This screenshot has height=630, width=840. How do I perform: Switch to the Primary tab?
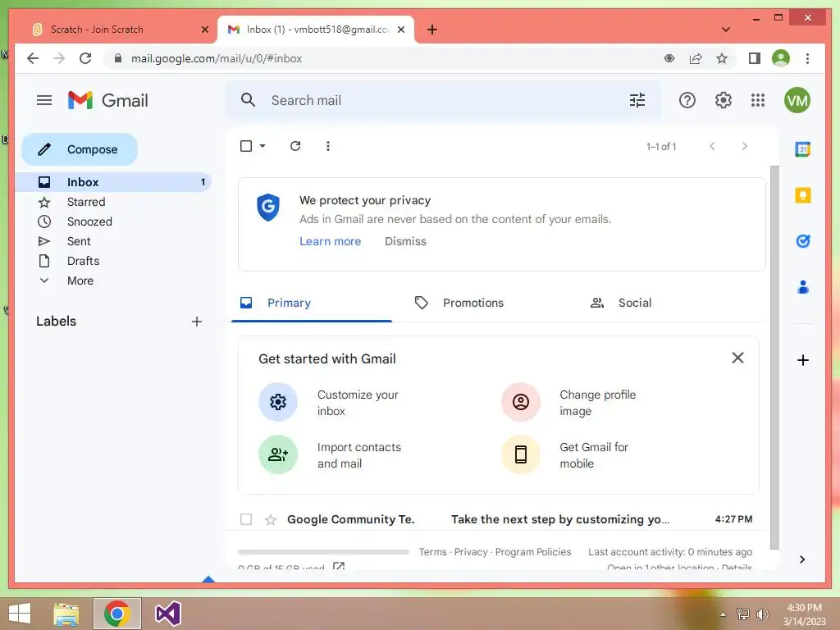point(312,303)
